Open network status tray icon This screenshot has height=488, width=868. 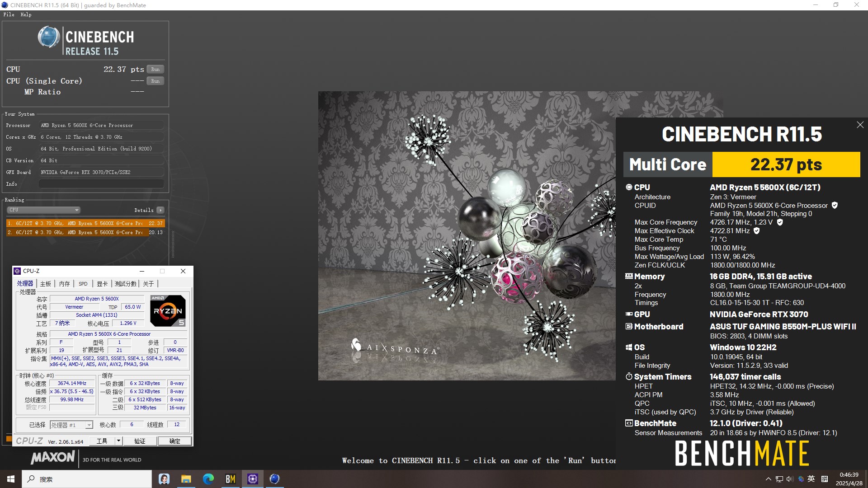779,479
